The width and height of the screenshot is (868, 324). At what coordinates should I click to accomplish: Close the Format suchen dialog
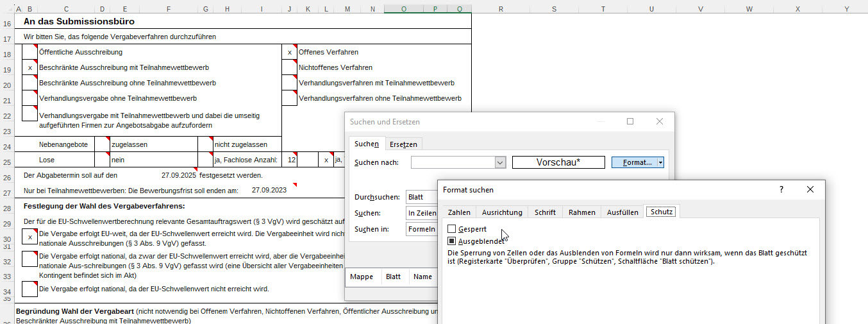click(810, 190)
